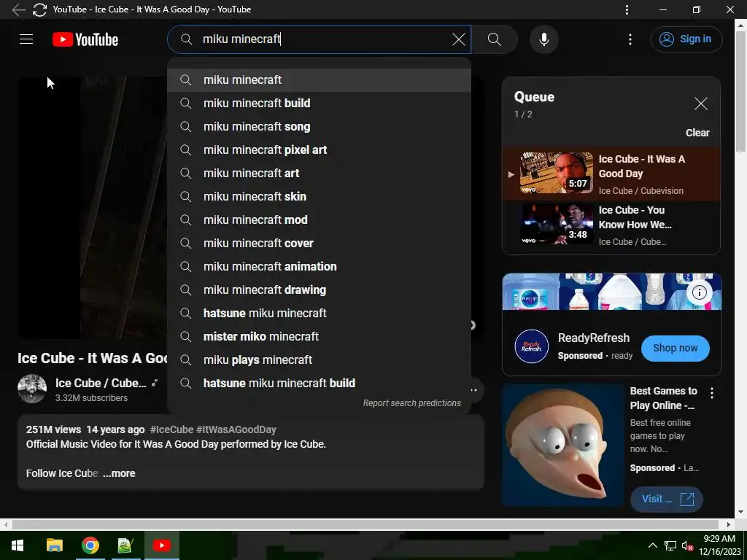
Task: Start voice search with microphone
Action: [x=544, y=39]
